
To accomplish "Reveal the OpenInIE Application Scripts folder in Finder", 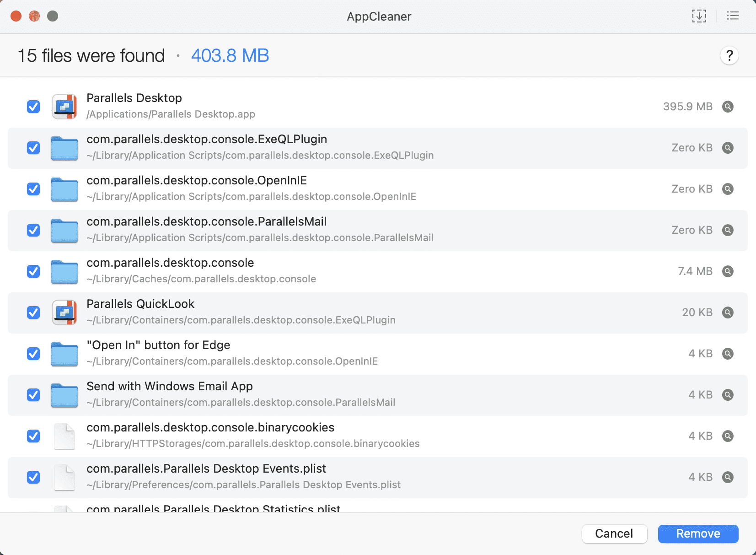I will [x=728, y=189].
